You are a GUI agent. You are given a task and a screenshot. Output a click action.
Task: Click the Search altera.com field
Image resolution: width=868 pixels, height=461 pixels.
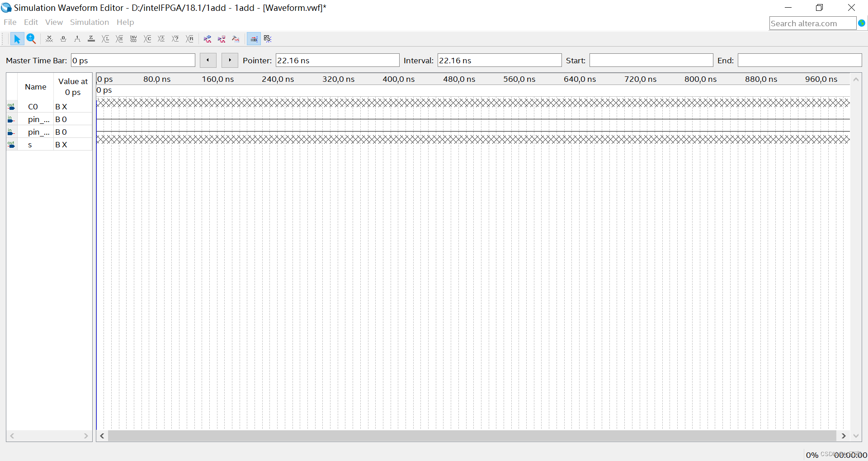click(x=812, y=24)
